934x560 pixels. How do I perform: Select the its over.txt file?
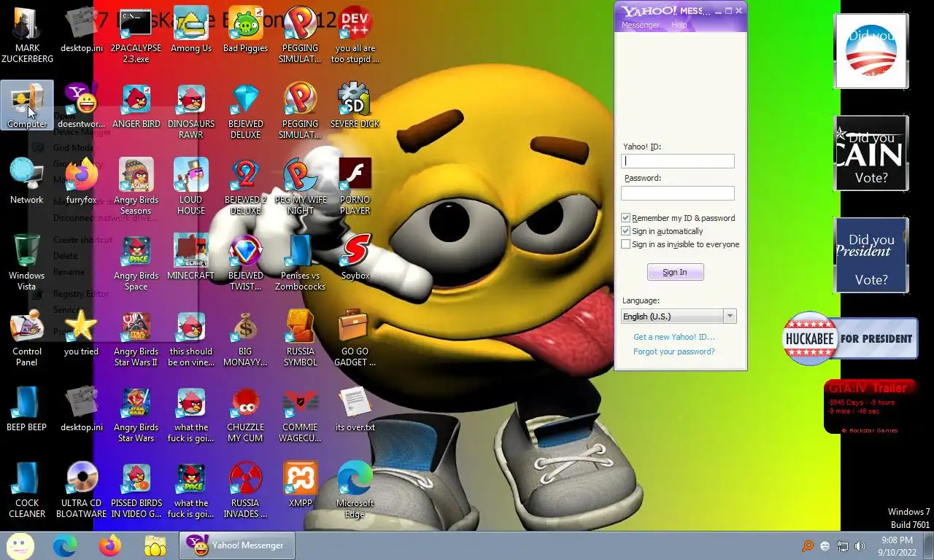pos(355,409)
